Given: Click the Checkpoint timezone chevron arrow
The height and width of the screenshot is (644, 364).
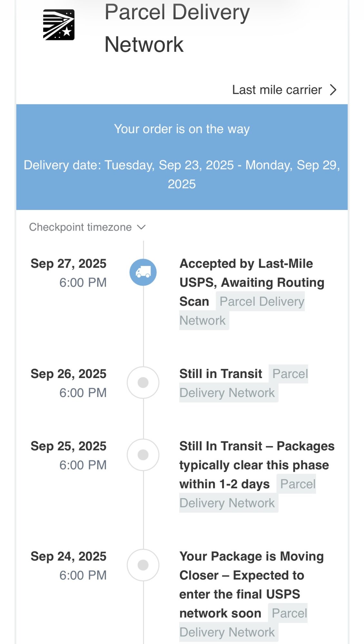Looking at the screenshot, I should (141, 227).
